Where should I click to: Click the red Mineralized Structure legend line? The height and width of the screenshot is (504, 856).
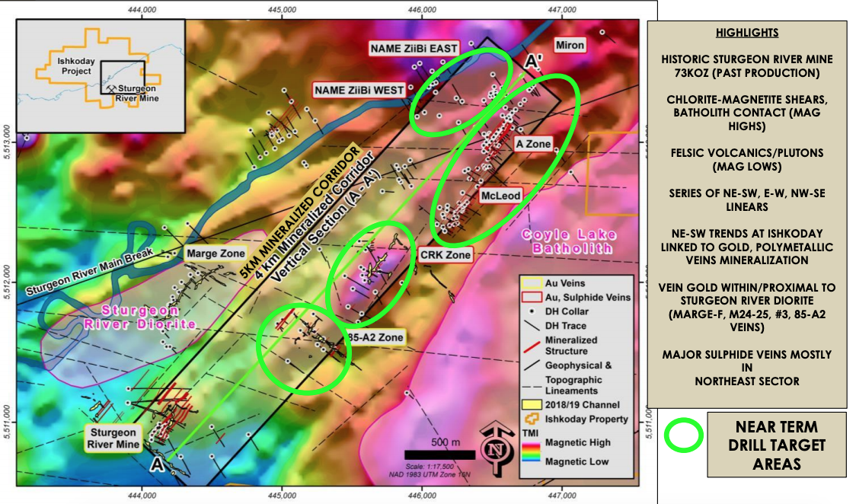tap(532, 345)
